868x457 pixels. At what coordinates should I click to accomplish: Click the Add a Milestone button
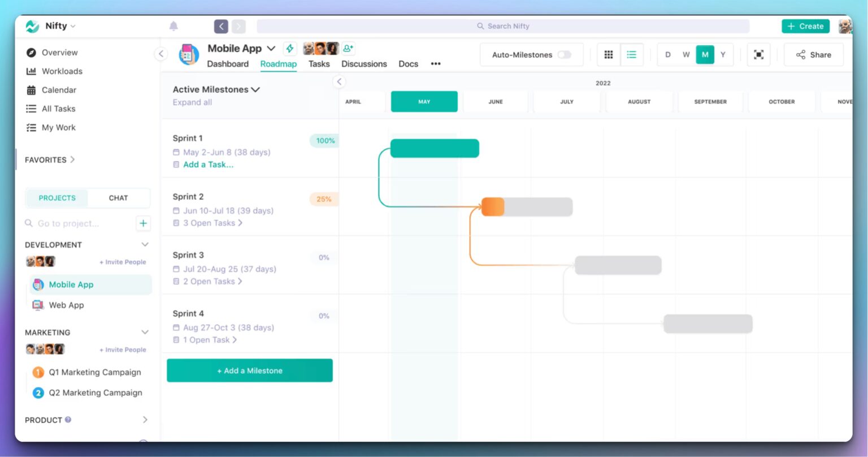pyautogui.click(x=249, y=370)
